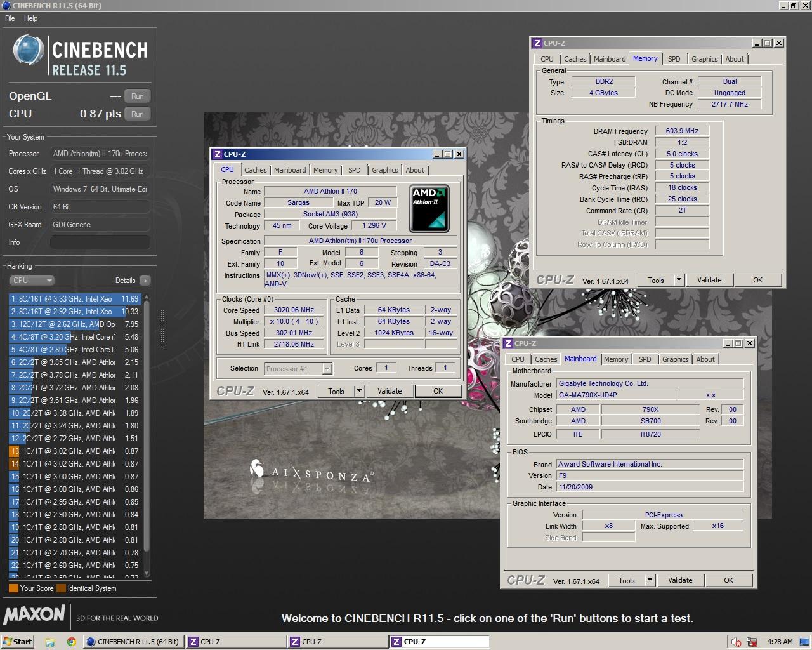Screen dimensions: 812x650
Task: Click the Cinebench title bar app icon
Action: [6, 6]
